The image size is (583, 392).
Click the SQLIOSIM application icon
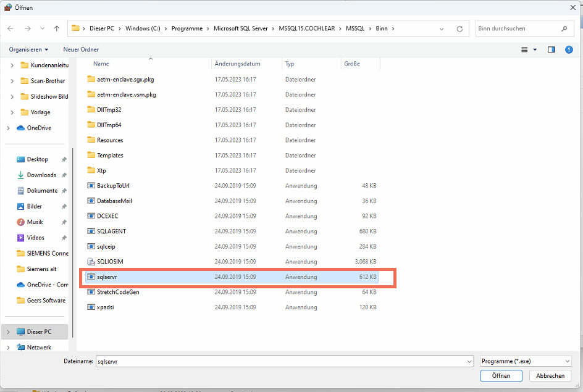coord(91,262)
